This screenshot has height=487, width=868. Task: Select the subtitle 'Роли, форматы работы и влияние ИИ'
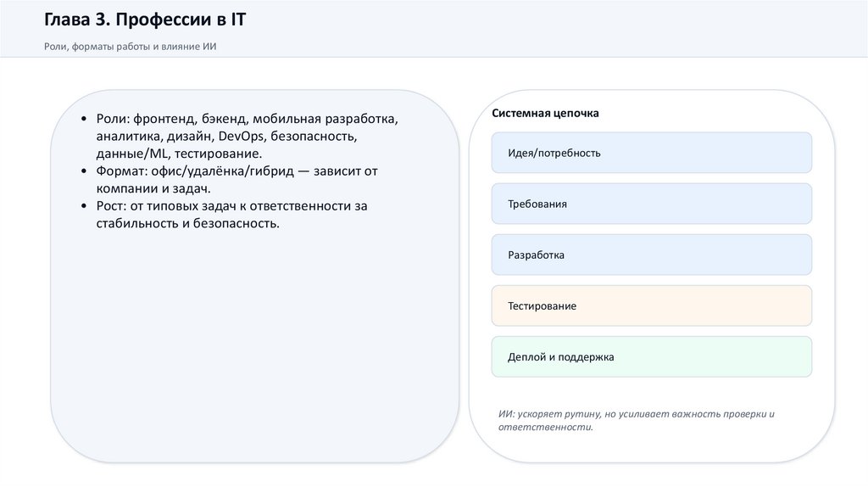(131, 47)
